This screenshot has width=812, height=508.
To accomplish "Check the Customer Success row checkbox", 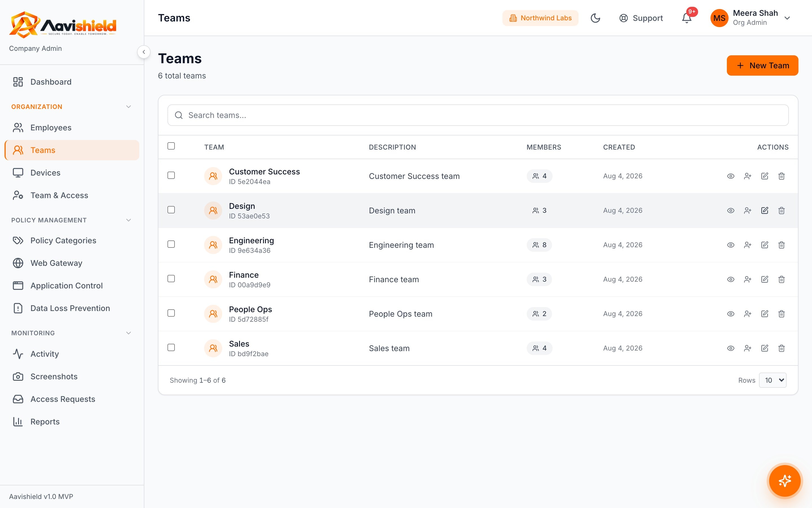I will 171,175.
